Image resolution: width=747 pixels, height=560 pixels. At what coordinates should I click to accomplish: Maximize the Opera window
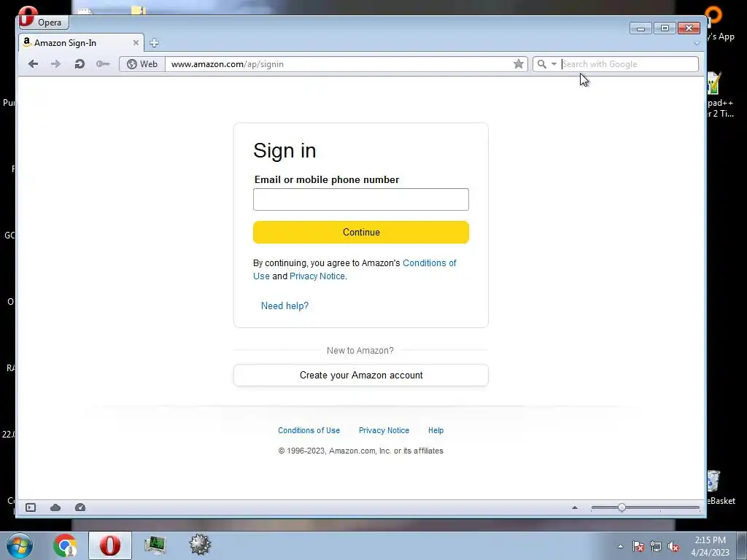pyautogui.click(x=665, y=28)
